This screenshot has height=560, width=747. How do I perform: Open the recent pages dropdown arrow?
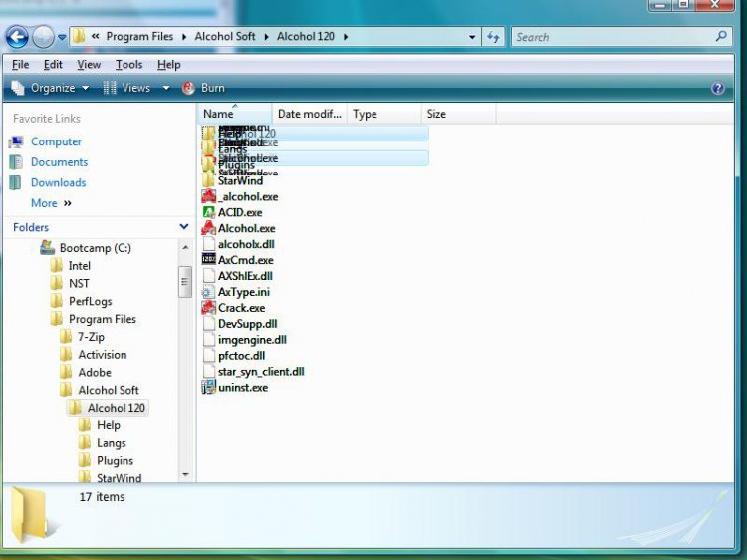62,37
